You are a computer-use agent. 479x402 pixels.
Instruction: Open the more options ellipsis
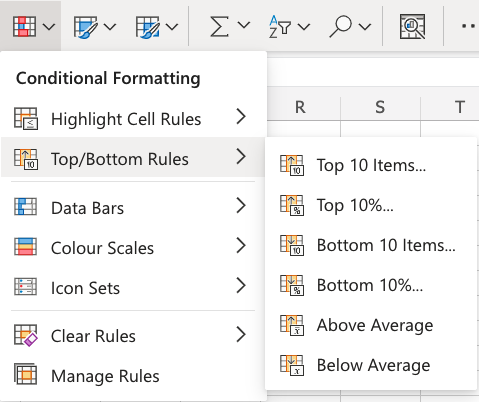point(469,26)
